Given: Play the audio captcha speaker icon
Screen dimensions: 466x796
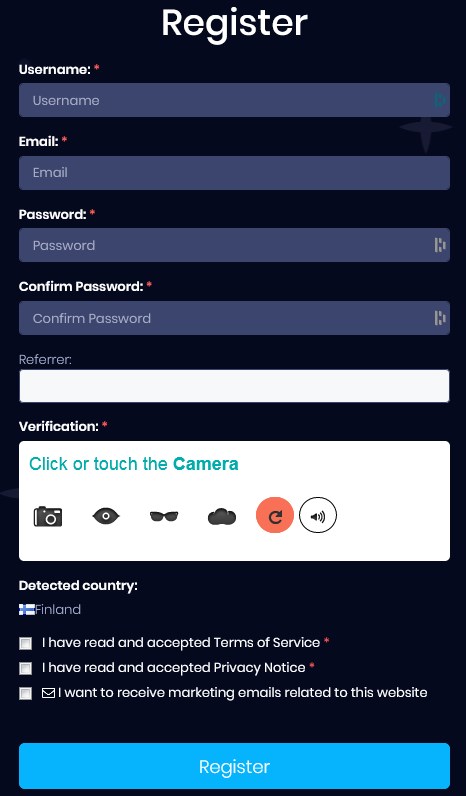Looking at the screenshot, I should point(318,515).
